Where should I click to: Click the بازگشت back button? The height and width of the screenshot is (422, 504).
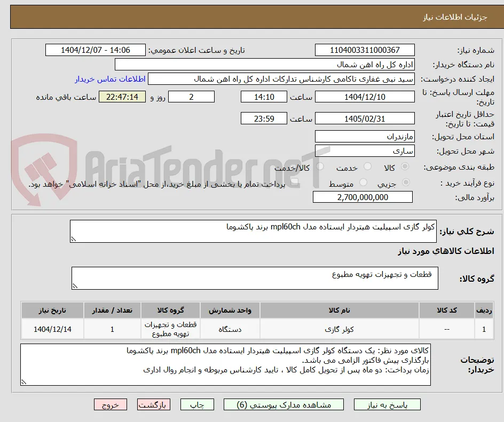tap(153, 404)
